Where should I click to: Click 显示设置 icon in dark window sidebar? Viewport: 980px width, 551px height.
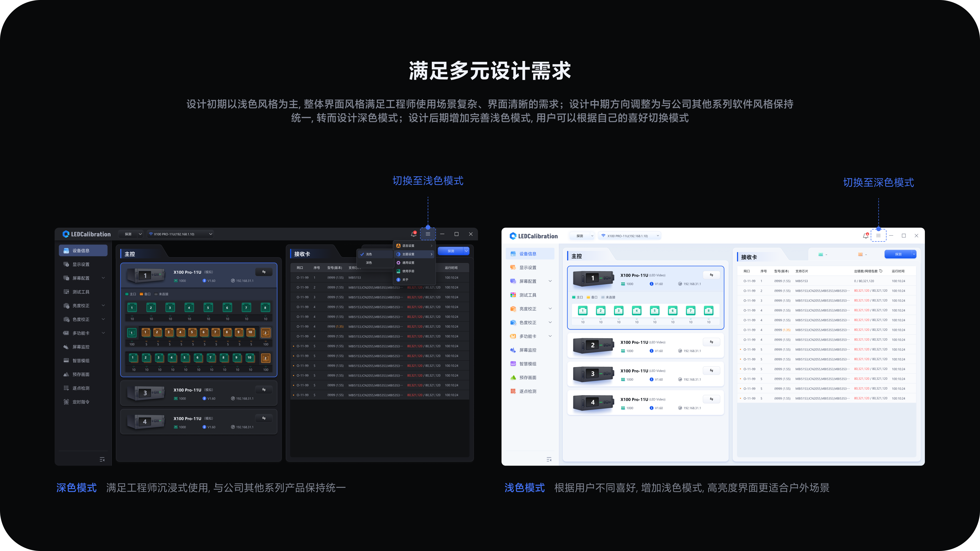point(66,264)
